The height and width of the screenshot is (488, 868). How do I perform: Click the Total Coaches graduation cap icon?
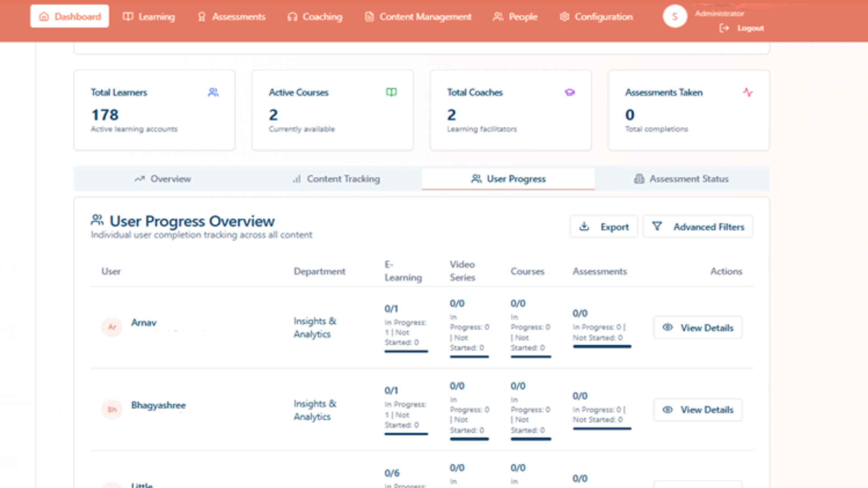coord(570,92)
